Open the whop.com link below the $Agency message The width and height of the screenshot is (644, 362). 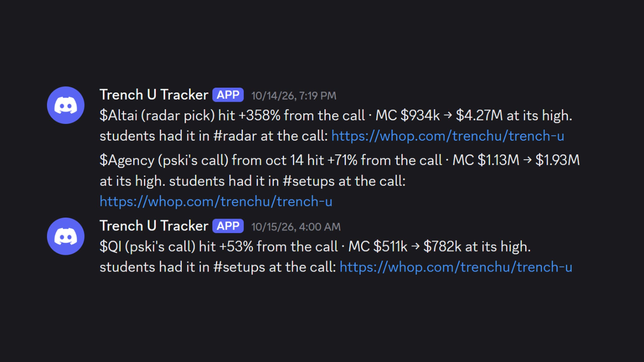click(216, 202)
